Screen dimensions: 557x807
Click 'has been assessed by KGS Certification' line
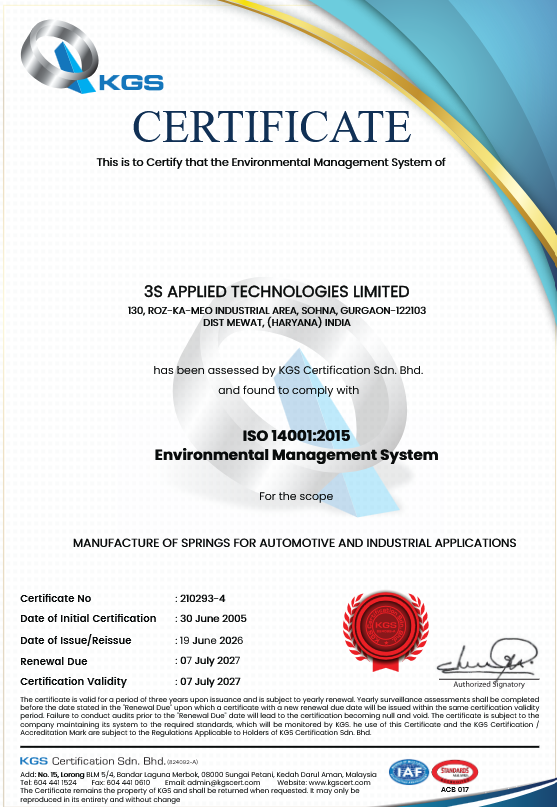click(288, 371)
